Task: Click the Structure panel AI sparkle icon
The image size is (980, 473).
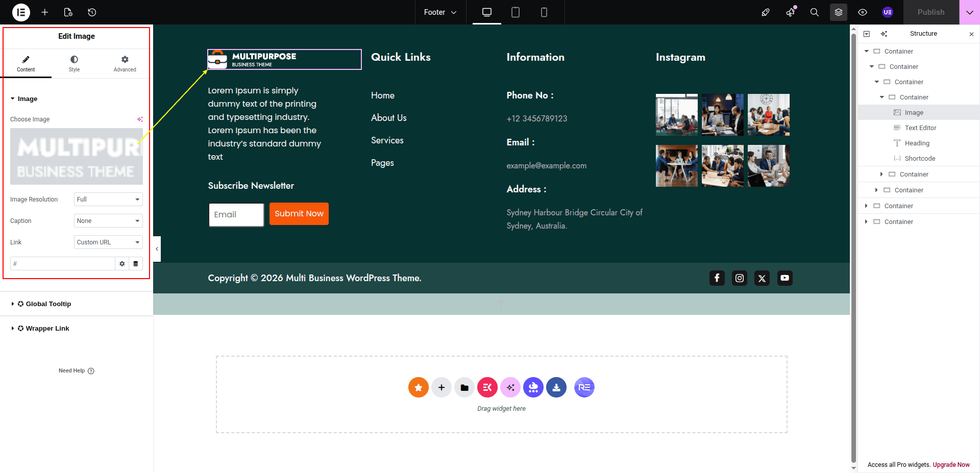Action: coord(884,34)
